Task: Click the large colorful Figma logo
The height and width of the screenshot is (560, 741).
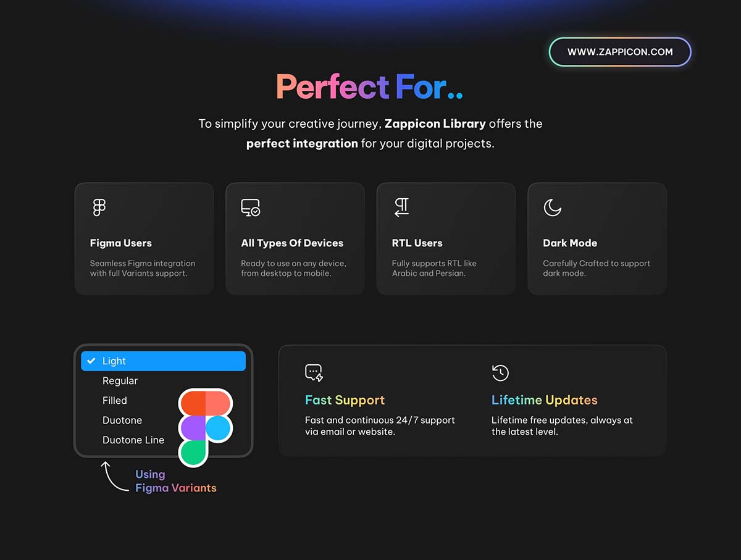Action: (205, 427)
